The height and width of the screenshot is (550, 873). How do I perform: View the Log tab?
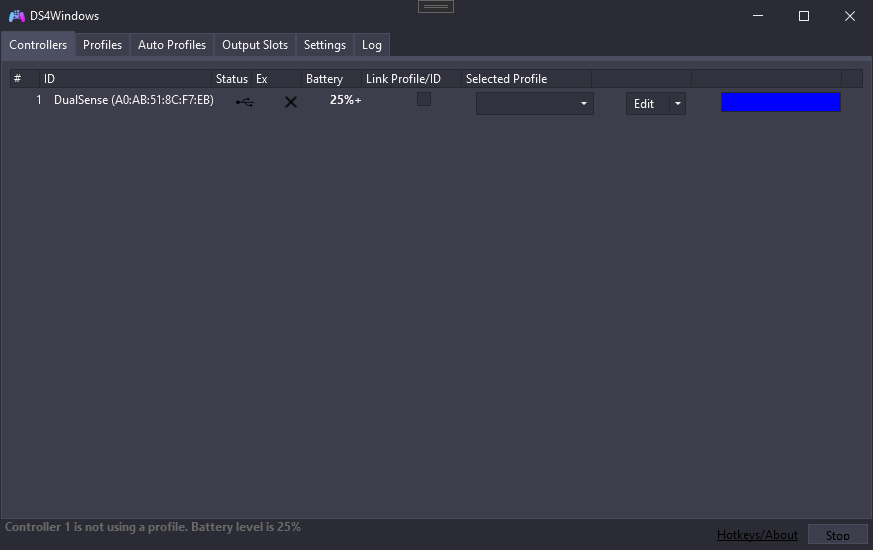[x=371, y=45]
